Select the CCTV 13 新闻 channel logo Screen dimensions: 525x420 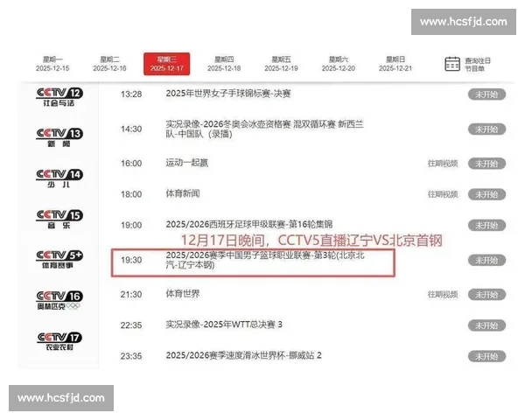(x=59, y=137)
